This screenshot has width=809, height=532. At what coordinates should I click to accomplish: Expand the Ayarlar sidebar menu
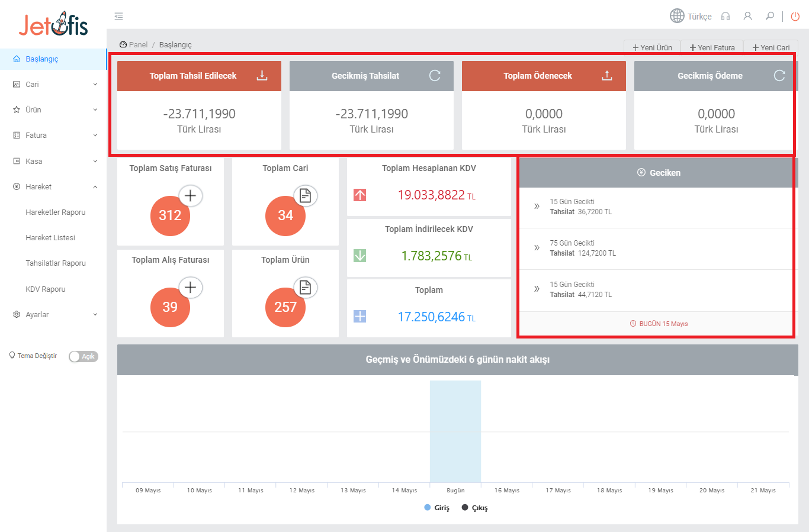coord(53,315)
